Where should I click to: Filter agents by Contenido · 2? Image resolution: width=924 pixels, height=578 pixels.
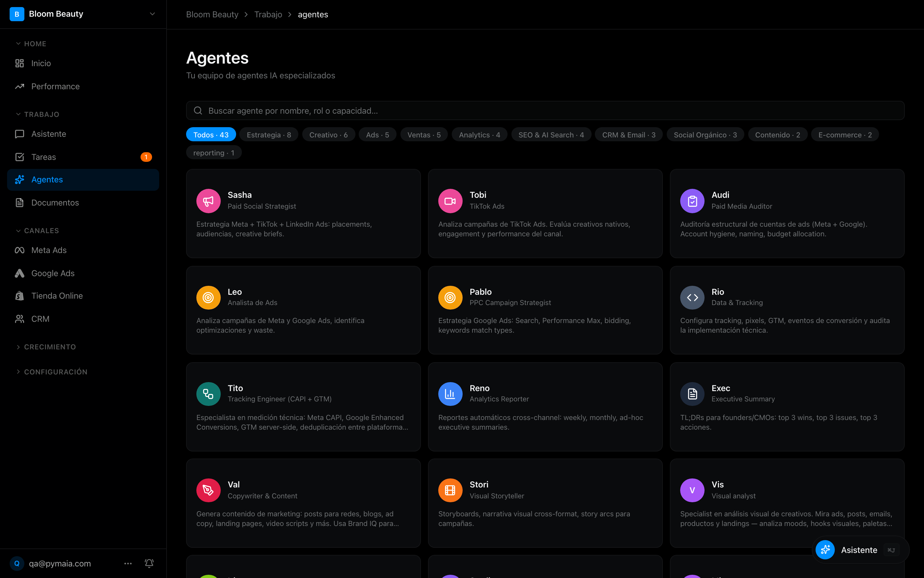777,135
